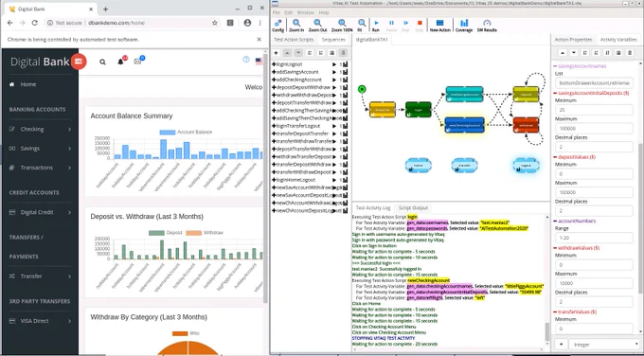Open Transfer in Digital Bank sidebar
The height and width of the screenshot is (356, 644).
click(x=40, y=276)
